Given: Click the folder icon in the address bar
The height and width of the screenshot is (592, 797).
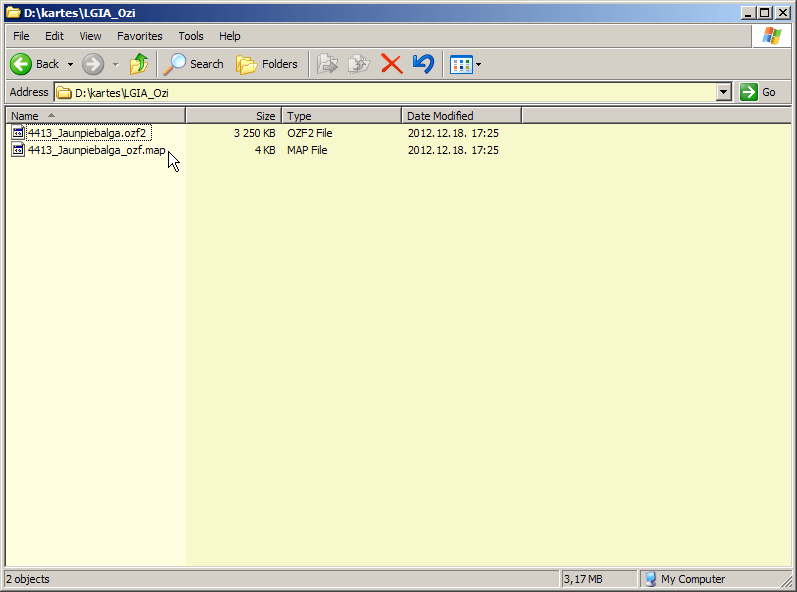Looking at the screenshot, I should (64, 92).
